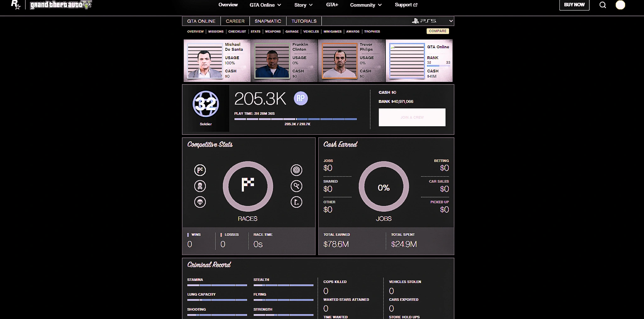The height and width of the screenshot is (319, 644).
Task: Click the Buy Now button
Action: tap(574, 5)
